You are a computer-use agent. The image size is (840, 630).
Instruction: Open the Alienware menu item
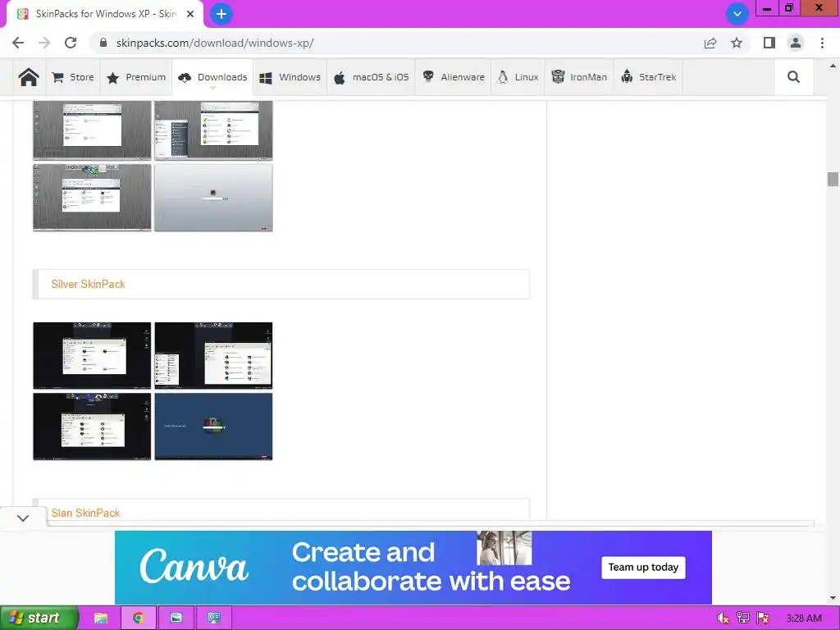[453, 77]
